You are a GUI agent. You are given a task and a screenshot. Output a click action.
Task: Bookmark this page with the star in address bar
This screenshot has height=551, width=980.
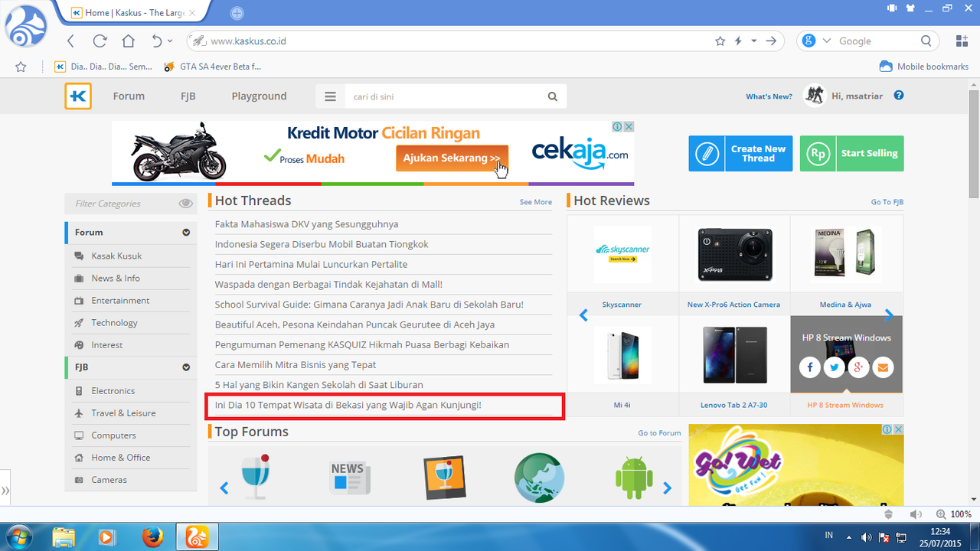coord(720,41)
